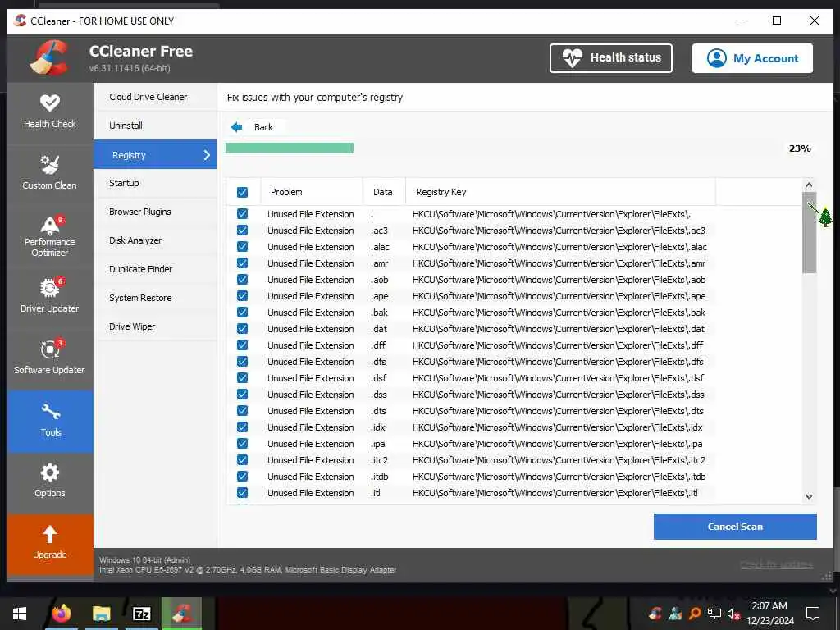
Task: Sort by the Data column header
Action: 384,192
